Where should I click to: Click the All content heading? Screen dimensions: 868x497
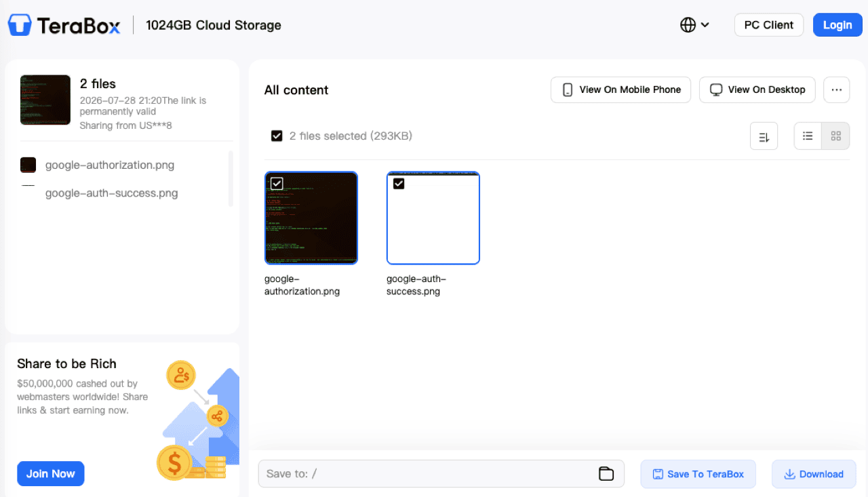coord(296,90)
